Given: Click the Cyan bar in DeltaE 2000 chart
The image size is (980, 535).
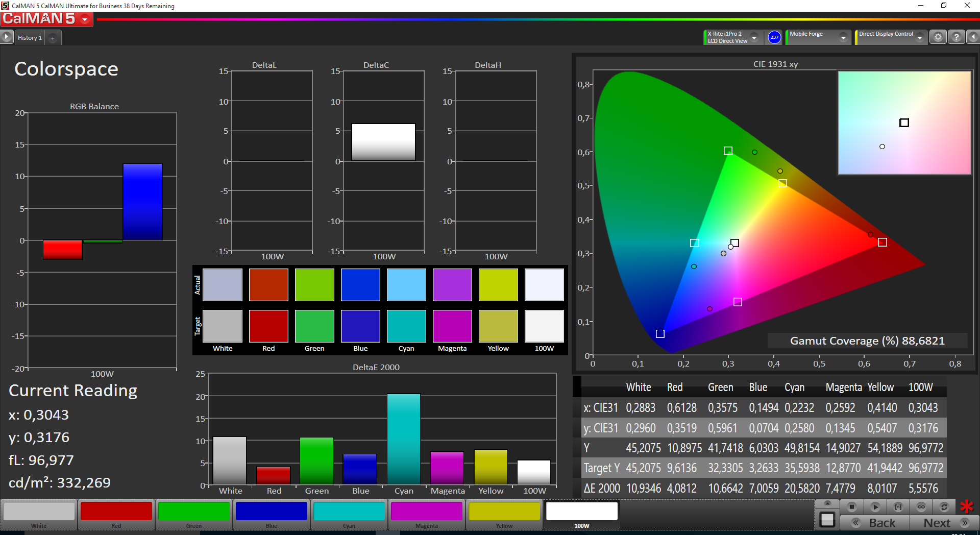Looking at the screenshot, I should (x=404, y=439).
